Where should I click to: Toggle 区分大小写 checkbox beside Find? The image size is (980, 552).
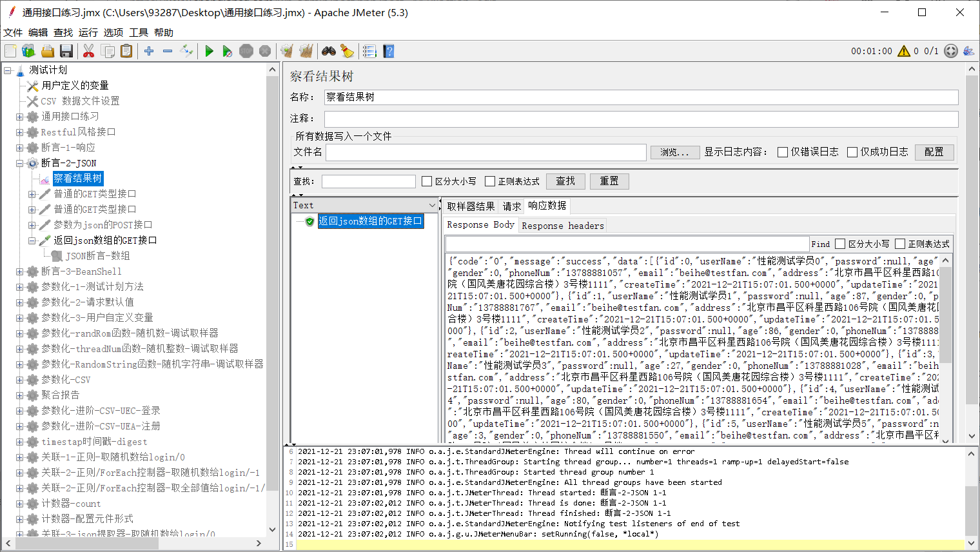(840, 244)
